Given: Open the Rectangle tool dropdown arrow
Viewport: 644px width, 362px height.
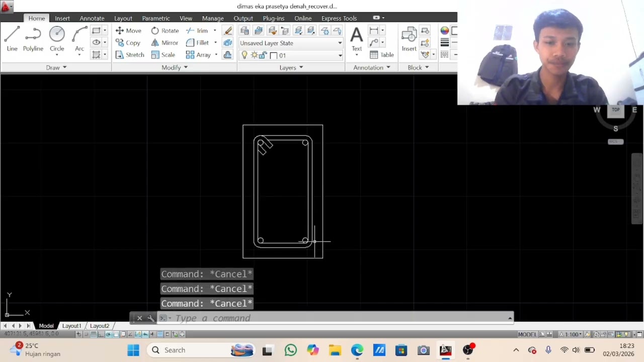Looking at the screenshot, I should (105, 31).
